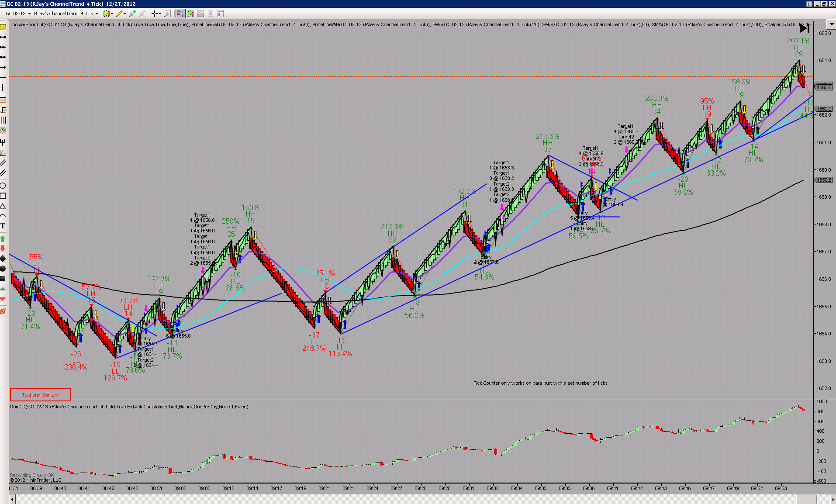Select the green Arrow Up marker
The height and width of the screenshot is (504, 836).
[x=3, y=238]
